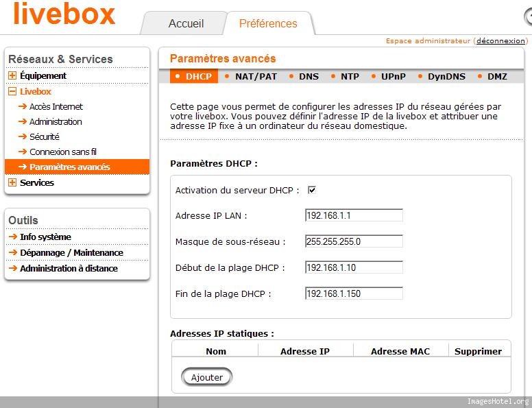Screen dimensions: 532x408
Task: Click the arrow icon beside Administration à distance
Action: point(13,268)
